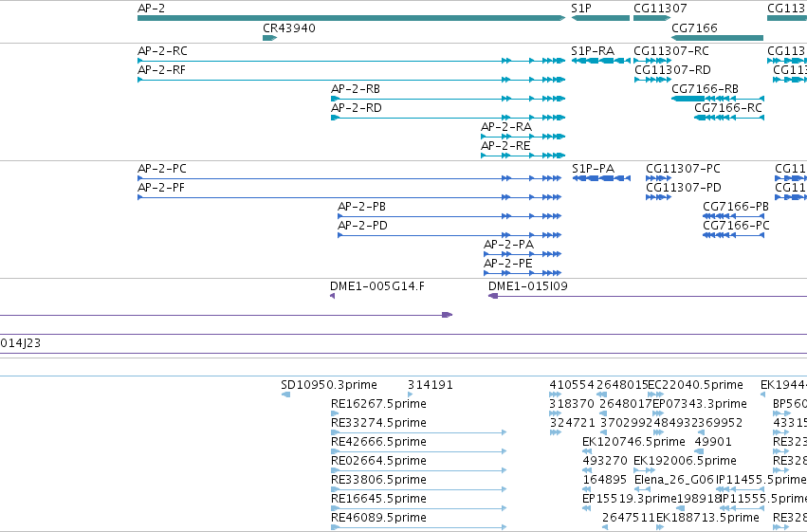Select transcript AP-2-RA
The height and width of the screenshot is (532, 807).
523,137
